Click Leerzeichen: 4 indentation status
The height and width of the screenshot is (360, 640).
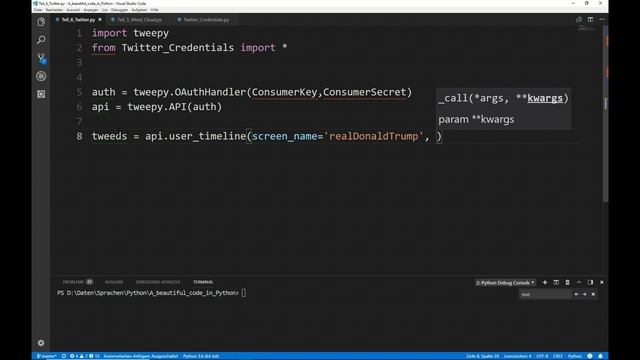point(518,356)
